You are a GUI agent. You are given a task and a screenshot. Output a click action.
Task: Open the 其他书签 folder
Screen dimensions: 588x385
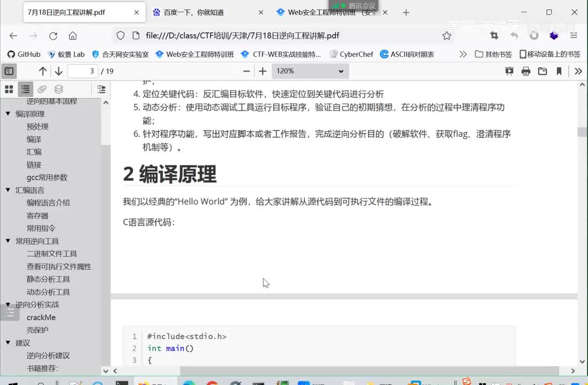(493, 55)
